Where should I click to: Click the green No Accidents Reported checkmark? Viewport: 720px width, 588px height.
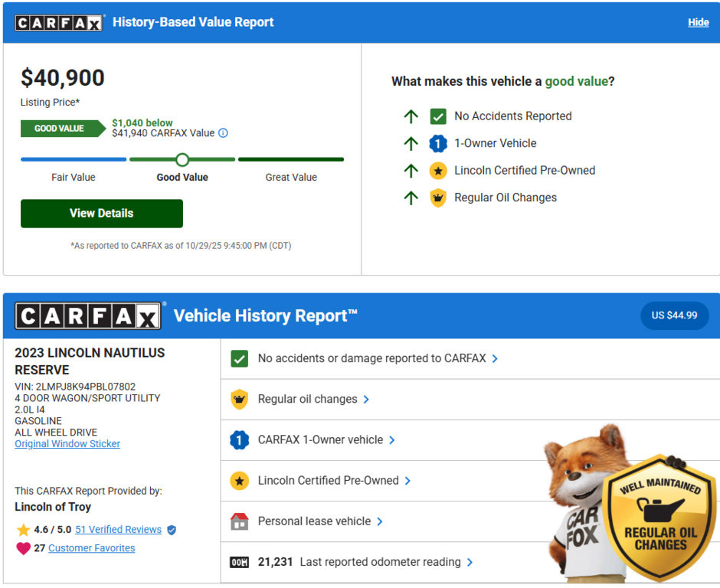pos(437,116)
